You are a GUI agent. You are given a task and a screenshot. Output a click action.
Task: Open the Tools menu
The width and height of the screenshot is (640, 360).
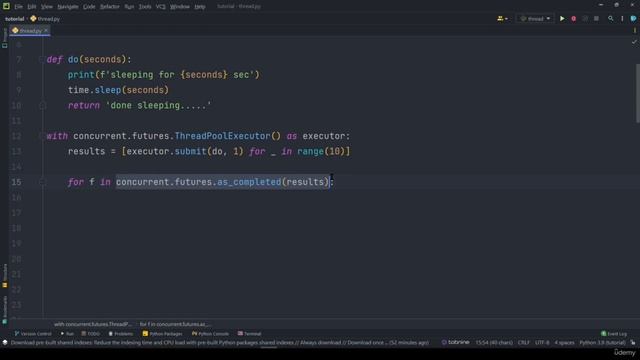[145, 7]
